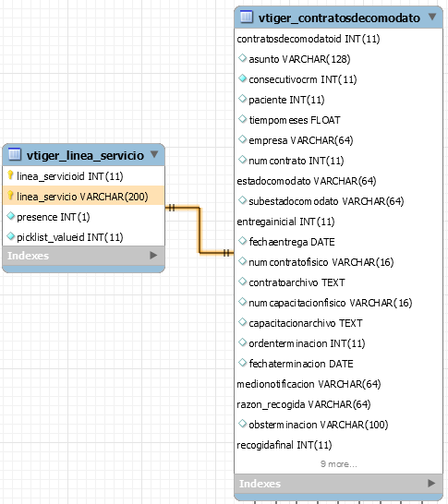Select the linea_servicio VARCHAR(200) column row
The width and height of the screenshot is (448, 504).
pyautogui.click(x=84, y=196)
